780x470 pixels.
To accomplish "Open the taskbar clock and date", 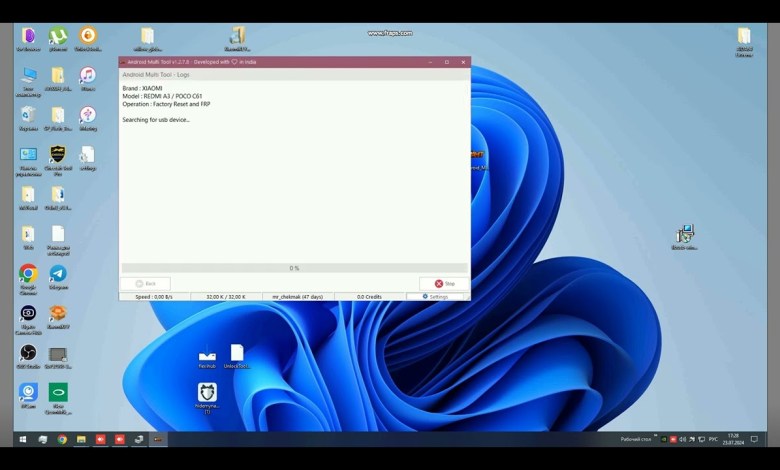I will coord(734,439).
